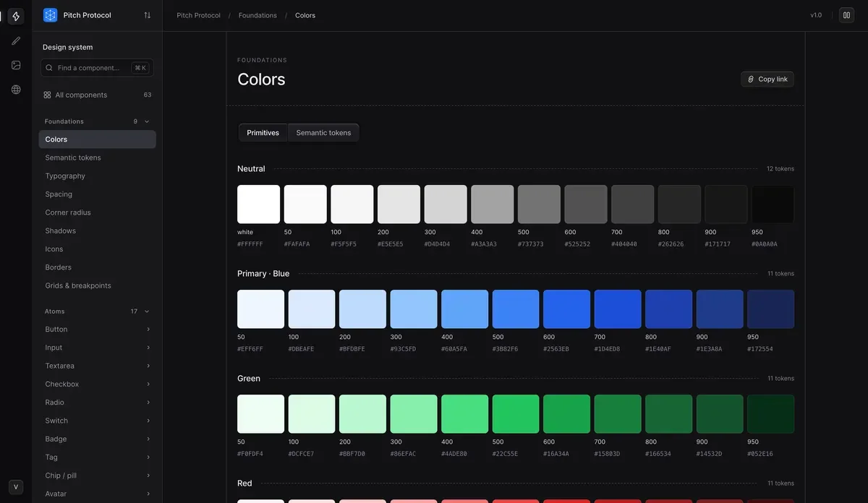
Task: Click the v1.0 version label
Action: click(816, 15)
